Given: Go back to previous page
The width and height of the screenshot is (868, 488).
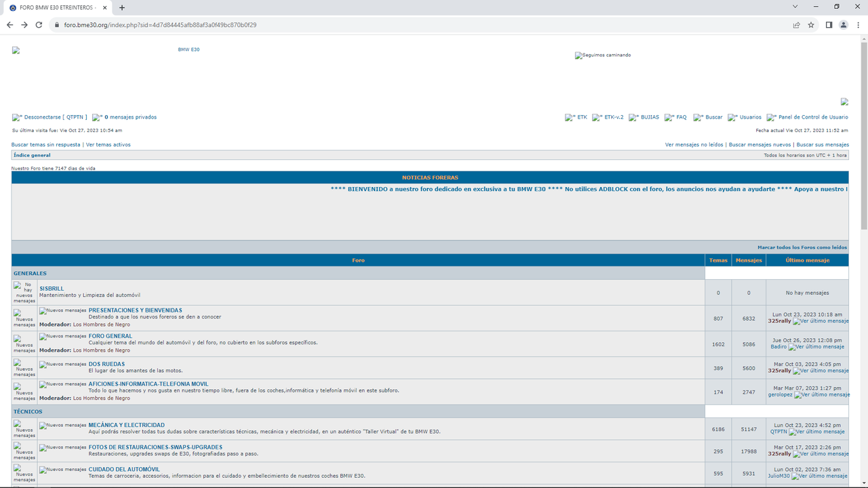Looking at the screenshot, I should click(x=9, y=25).
